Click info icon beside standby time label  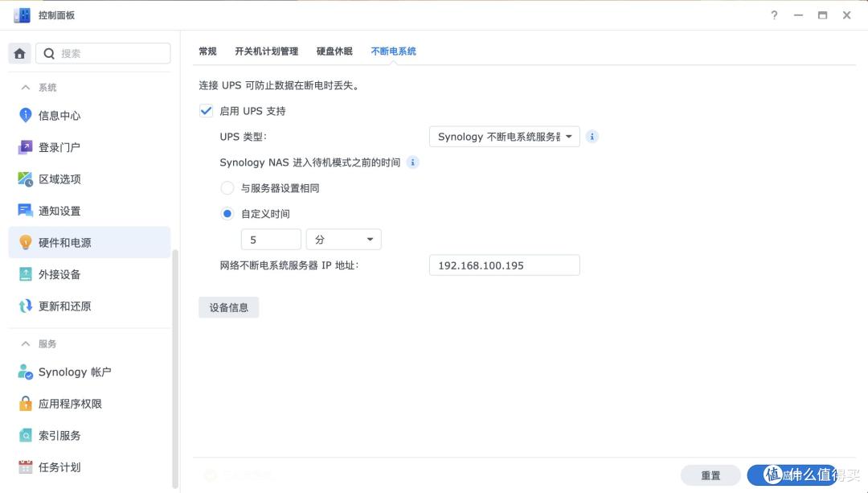pos(412,162)
